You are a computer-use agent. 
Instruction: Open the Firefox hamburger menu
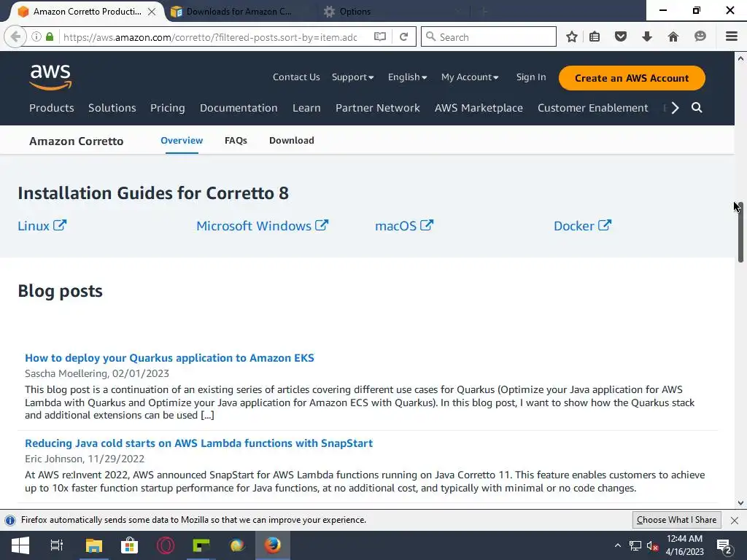click(x=731, y=36)
